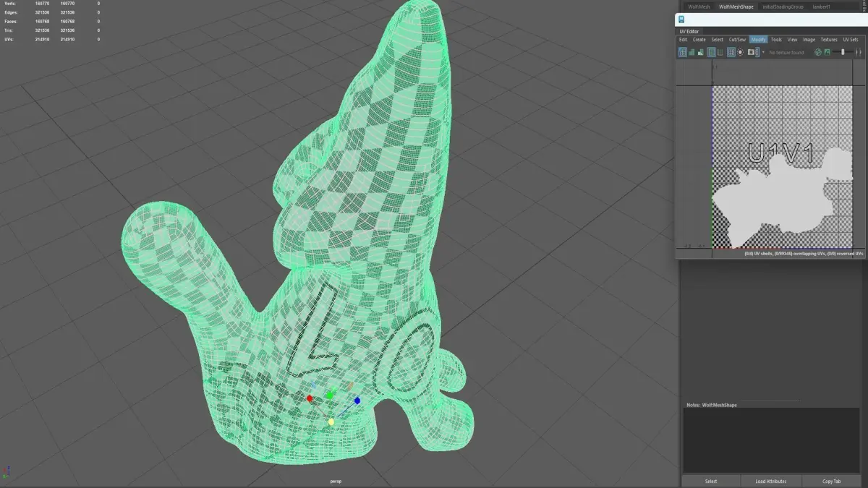Click the UV distortion shading icon
Screen dimensions: 868x488
(701, 52)
